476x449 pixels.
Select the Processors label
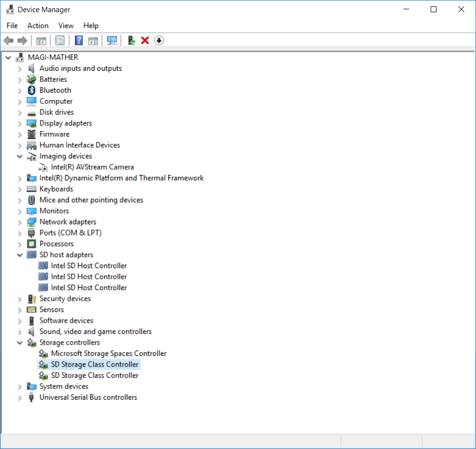pos(57,244)
